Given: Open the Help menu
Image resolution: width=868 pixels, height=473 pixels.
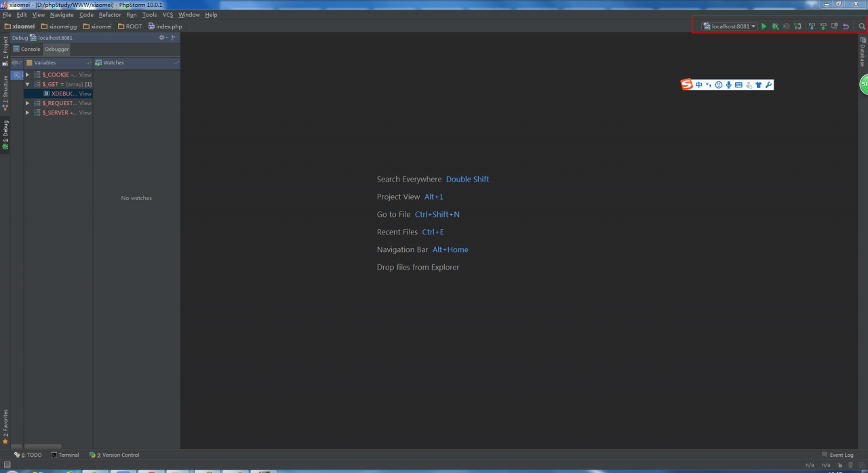Looking at the screenshot, I should [211, 14].
